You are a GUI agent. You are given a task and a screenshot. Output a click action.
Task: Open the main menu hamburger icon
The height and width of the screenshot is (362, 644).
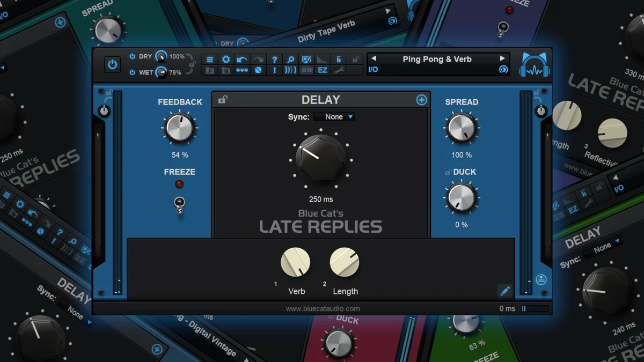tap(210, 60)
